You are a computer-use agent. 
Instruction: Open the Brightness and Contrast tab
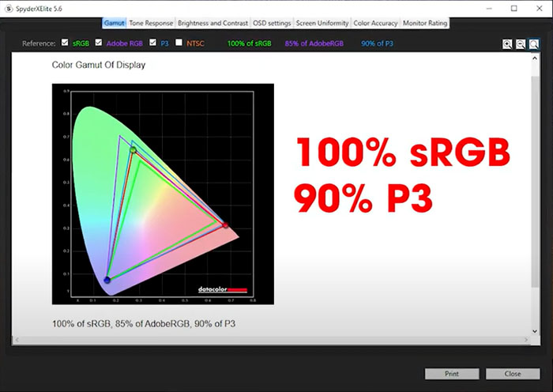(x=213, y=23)
